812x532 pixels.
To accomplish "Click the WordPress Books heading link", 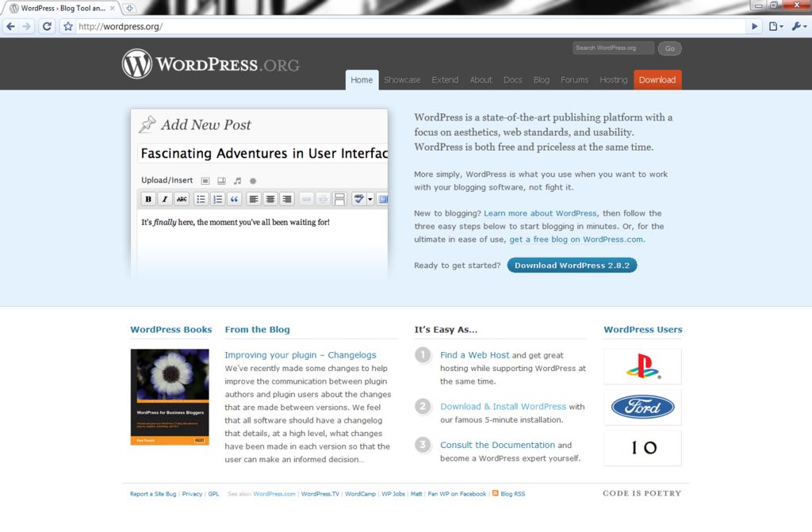I will click(x=171, y=330).
